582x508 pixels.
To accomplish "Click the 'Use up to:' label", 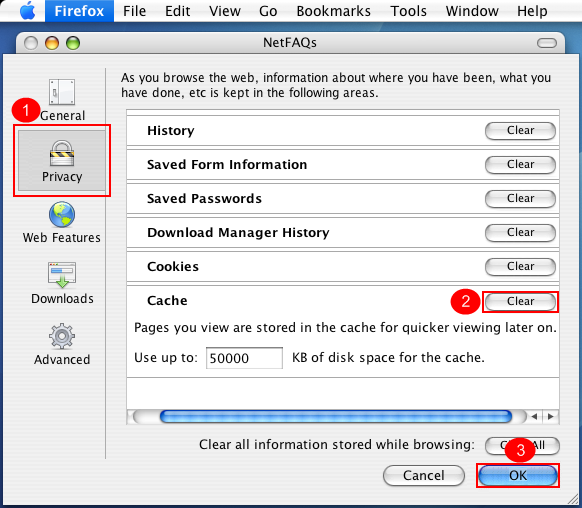I will (166, 358).
